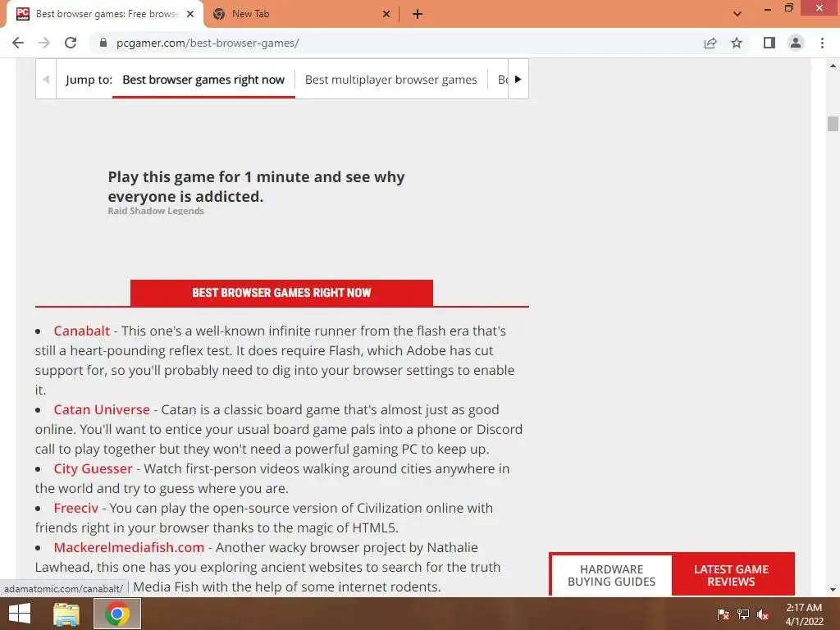The height and width of the screenshot is (630, 840).
Task: Close the New Tab tab
Action: [386, 15]
